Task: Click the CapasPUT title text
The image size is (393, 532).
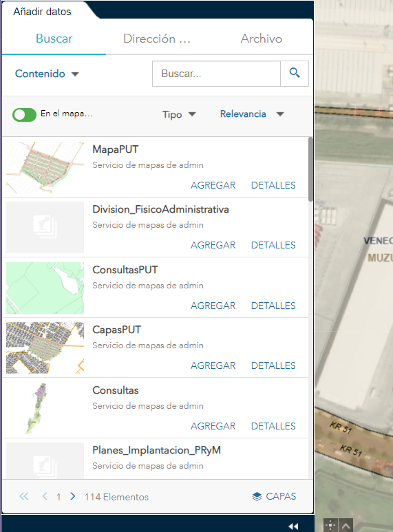Action: coord(117,330)
